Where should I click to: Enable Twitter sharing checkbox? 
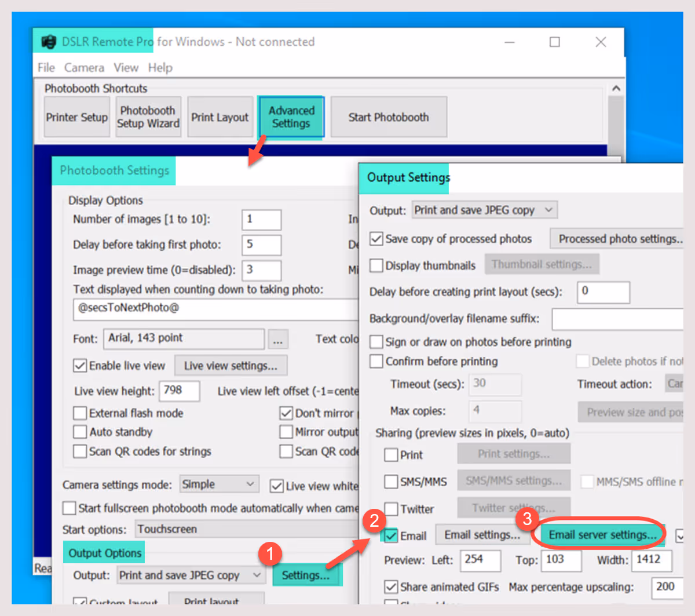391,509
